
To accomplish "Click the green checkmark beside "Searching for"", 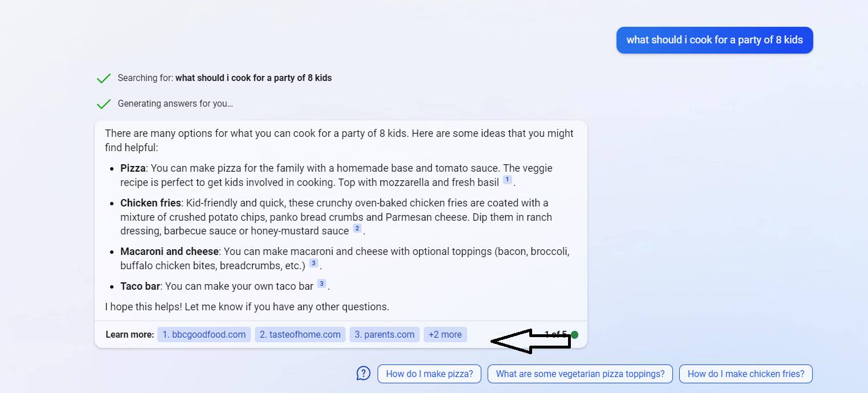I will point(103,78).
